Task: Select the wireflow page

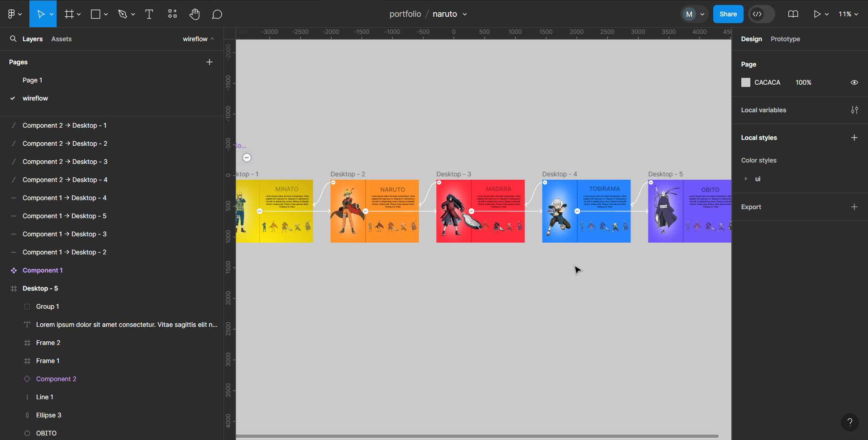Action: click(35, 98)
